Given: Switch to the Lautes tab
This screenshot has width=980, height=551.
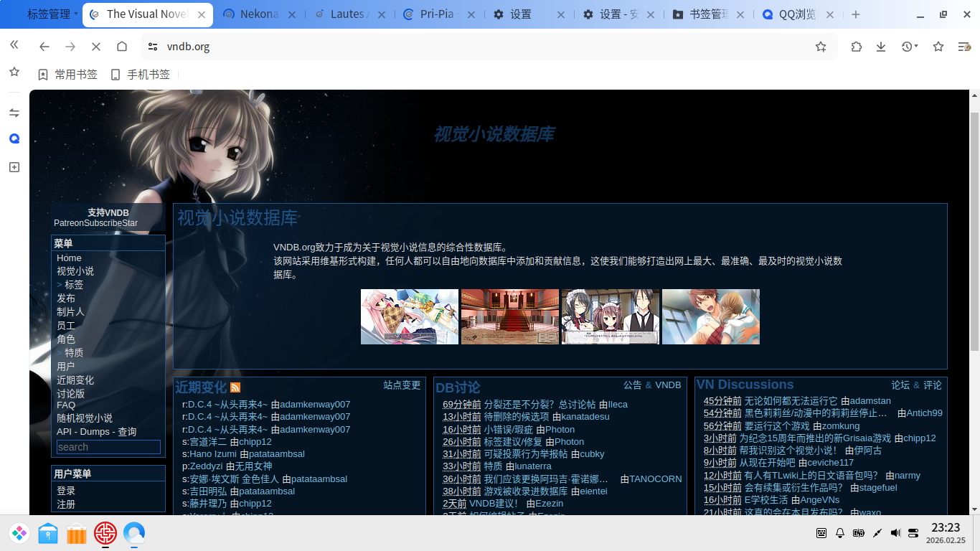Looking at the screenshot, I should click(x=349, y=14).
